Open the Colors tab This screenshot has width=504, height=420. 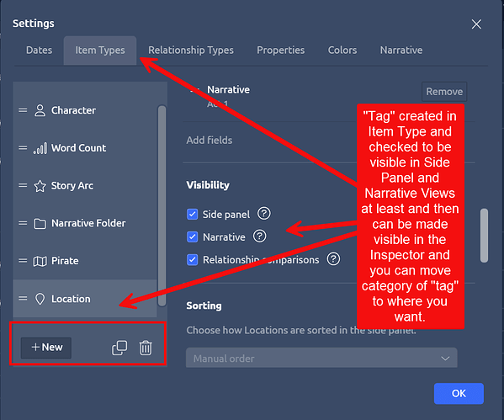coord(342,51)
